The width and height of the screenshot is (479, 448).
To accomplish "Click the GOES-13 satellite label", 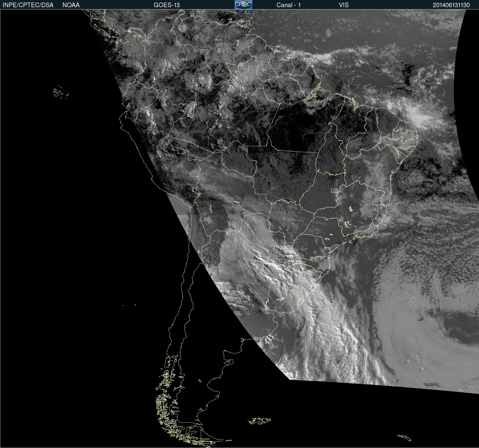I will click(166, 5).
